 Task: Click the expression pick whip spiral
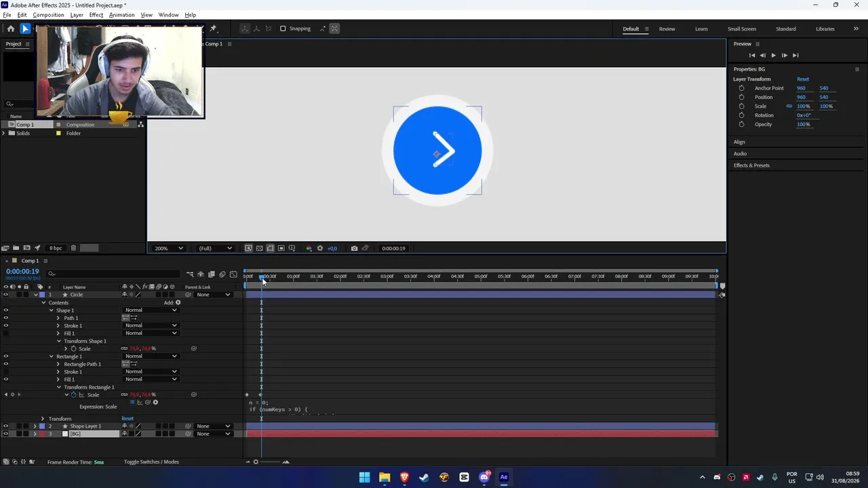[x=148, y=403]
